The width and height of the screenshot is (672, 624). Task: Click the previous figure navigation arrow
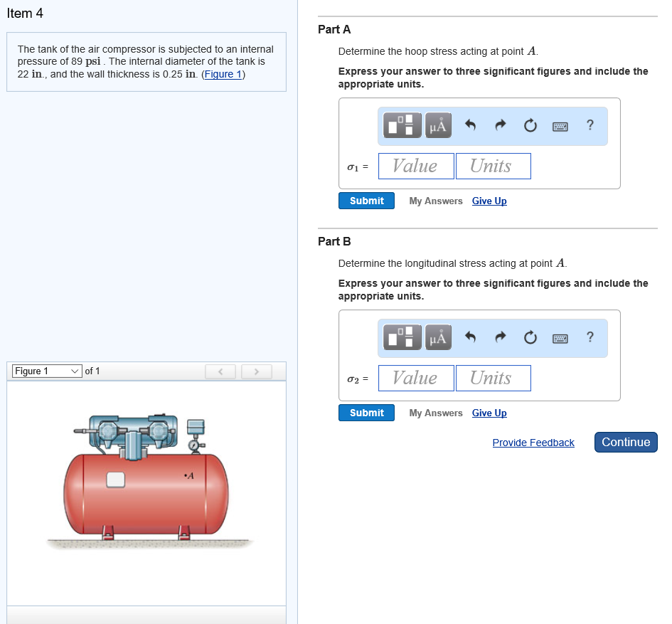click(220, 371)
